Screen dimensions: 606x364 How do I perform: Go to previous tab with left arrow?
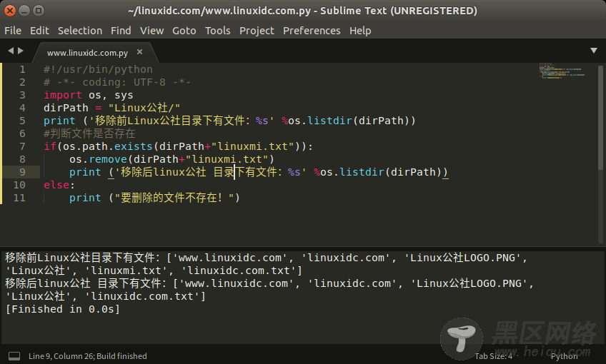click(x=11, y=51)
